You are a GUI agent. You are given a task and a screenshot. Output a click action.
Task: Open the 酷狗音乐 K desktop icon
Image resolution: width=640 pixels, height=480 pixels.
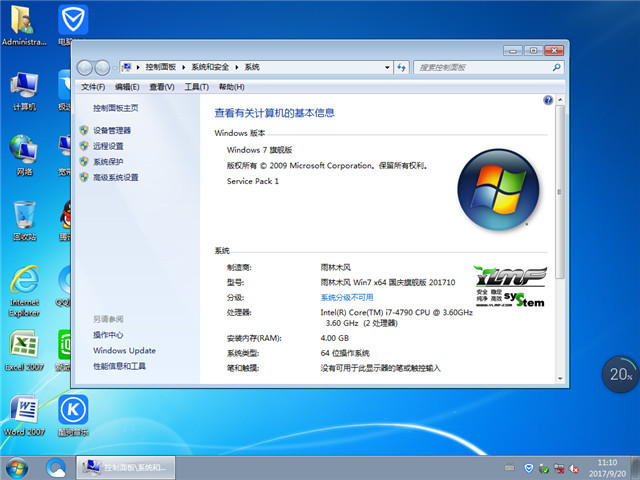73,416
